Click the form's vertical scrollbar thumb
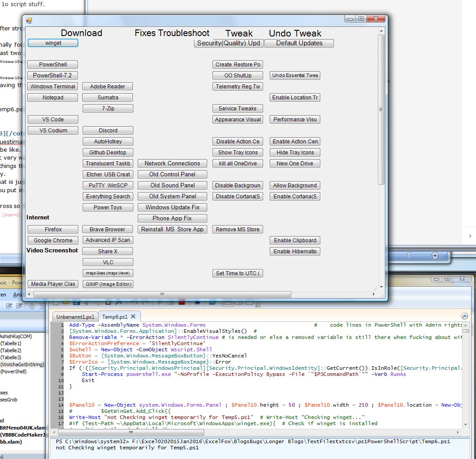 coord(381,109)
